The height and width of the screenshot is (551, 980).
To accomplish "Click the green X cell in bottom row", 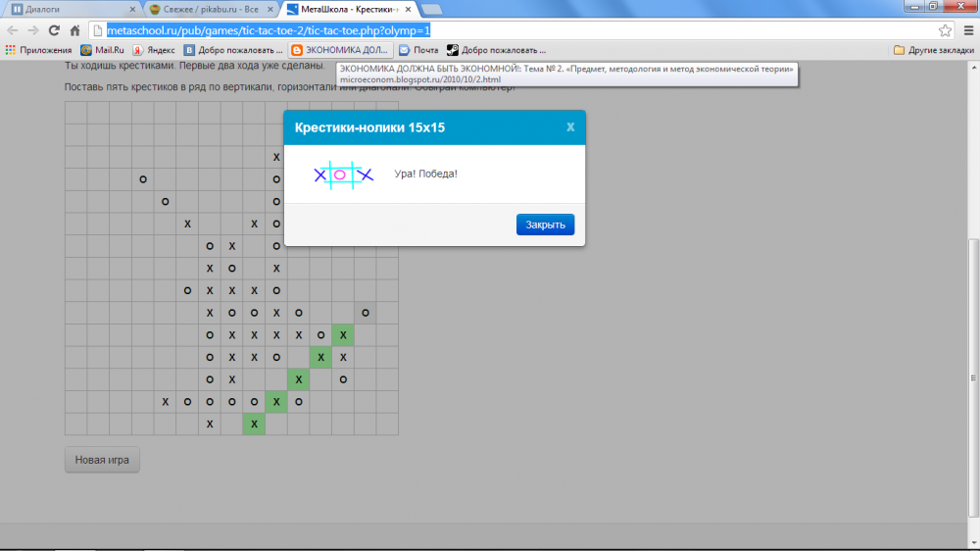I will point(254,425).
